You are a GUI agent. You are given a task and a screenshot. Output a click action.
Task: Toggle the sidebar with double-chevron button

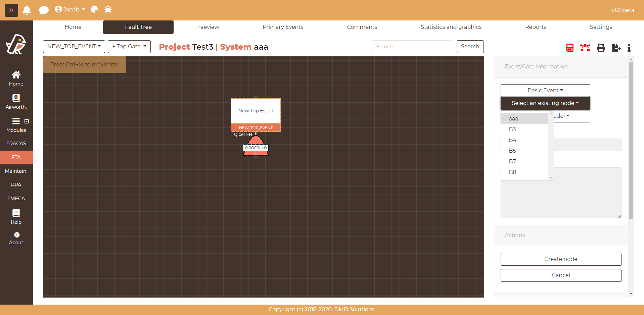pyautogui.click(x=11, y=10)
